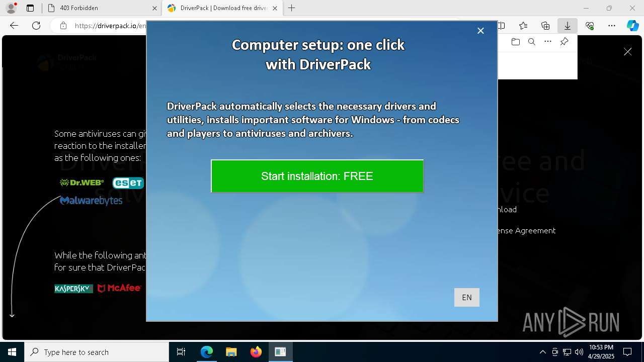This screenshot has height=362, width=644.
Task: Close the DriverPack browser tab
Action: pyautogui.click(x=275, y=8)
